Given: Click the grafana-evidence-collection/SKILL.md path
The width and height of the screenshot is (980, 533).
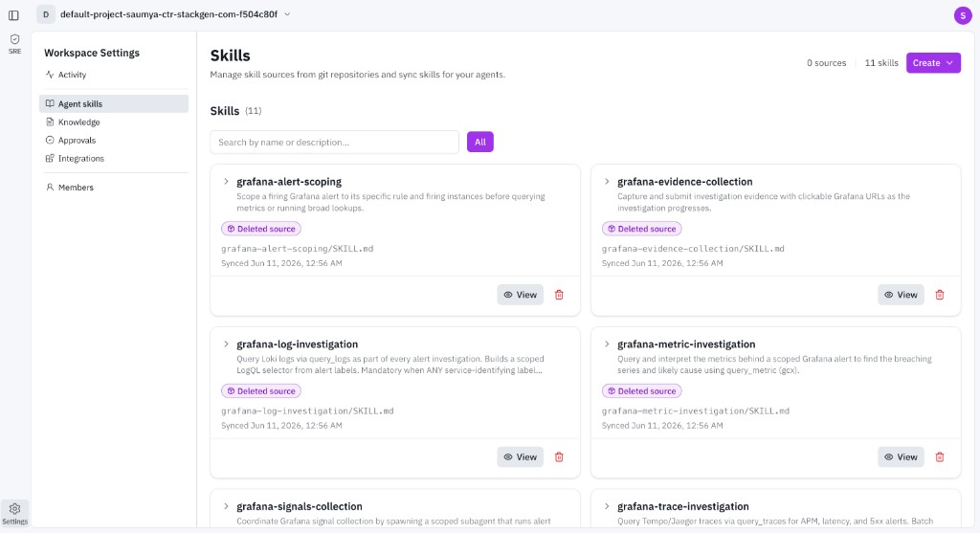Looking at the screenshot, I should point(693,249).
